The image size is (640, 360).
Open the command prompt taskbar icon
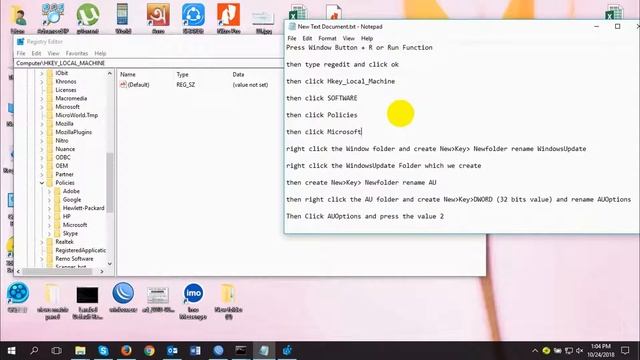pos(241,351)
